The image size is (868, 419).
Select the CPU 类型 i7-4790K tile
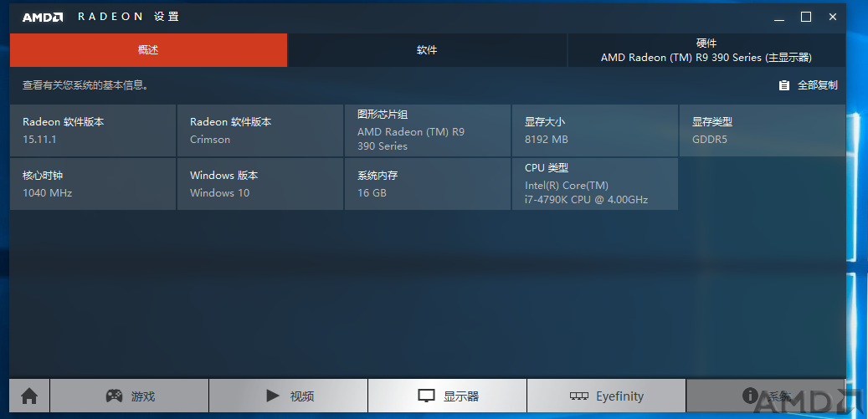point(595,184)
